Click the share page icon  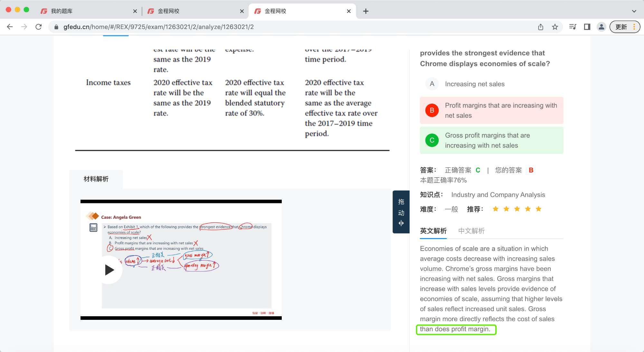click(541, 27)
